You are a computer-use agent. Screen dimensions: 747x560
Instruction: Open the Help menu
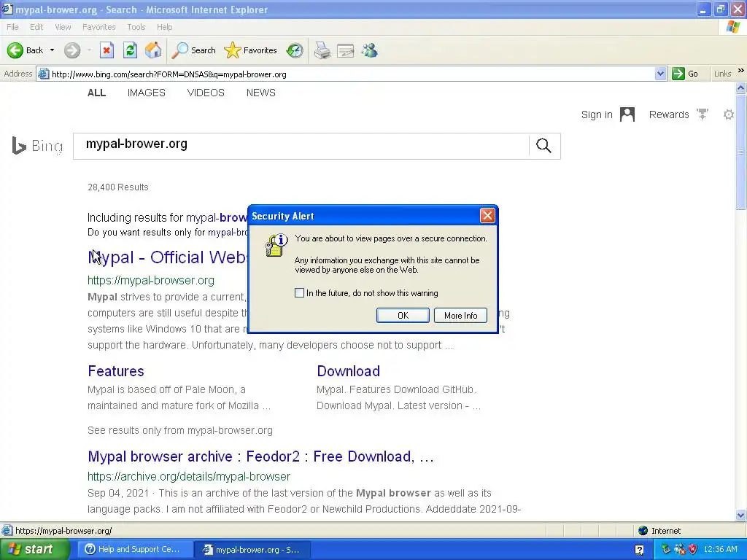[x=164, y=27]
